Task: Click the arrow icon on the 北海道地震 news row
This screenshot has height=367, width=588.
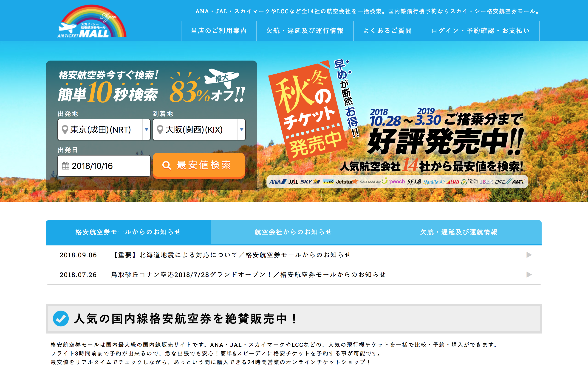Action: coord(529,255)
